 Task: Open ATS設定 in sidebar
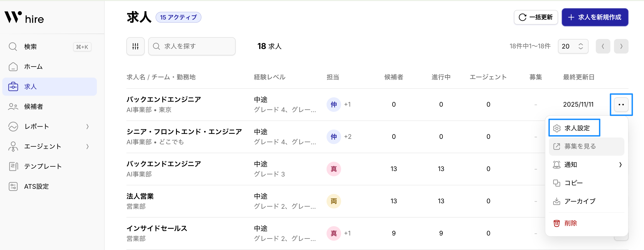tap(36, 186)
